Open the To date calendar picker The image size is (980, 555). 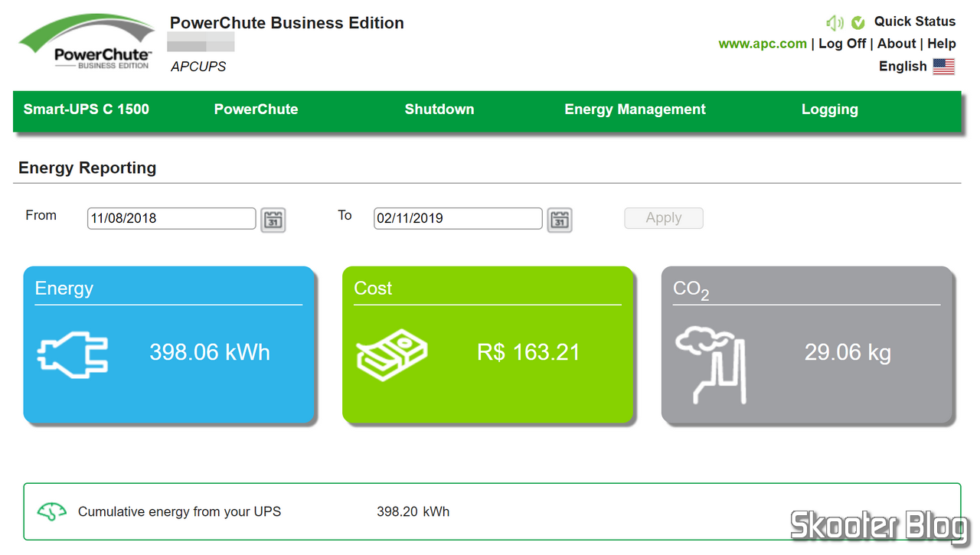(x=560, y=220)
